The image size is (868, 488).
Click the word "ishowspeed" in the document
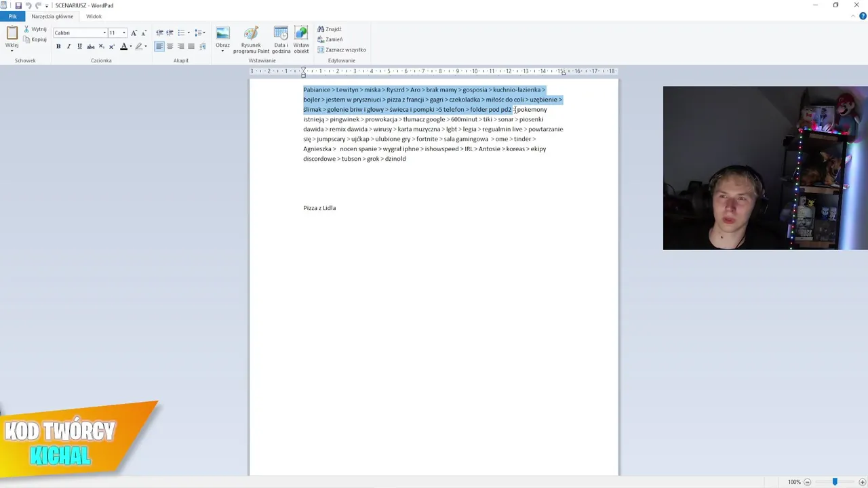tap(443, 148)
